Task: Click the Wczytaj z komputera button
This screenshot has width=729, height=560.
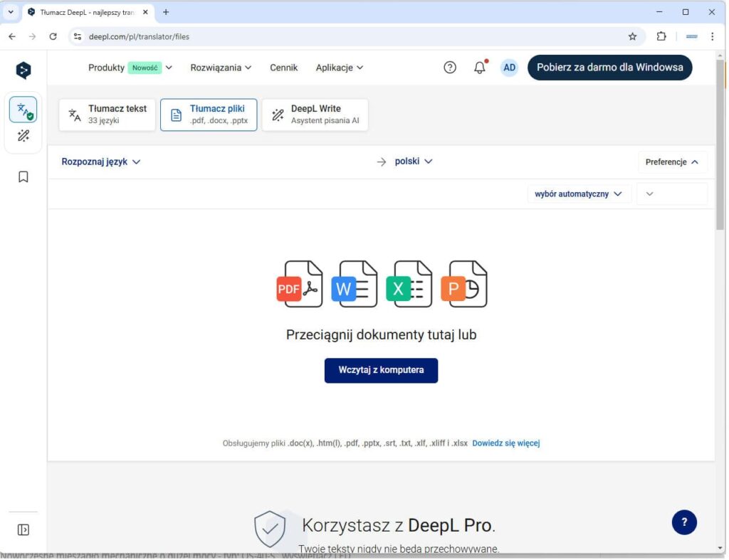Action: (x=381, y=370)
